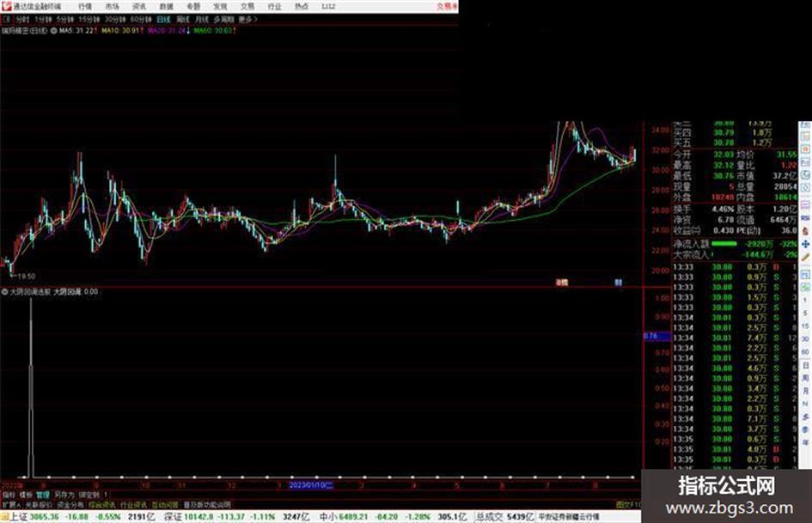Click the 融 marker on the price chart

(x=562, y=283)
